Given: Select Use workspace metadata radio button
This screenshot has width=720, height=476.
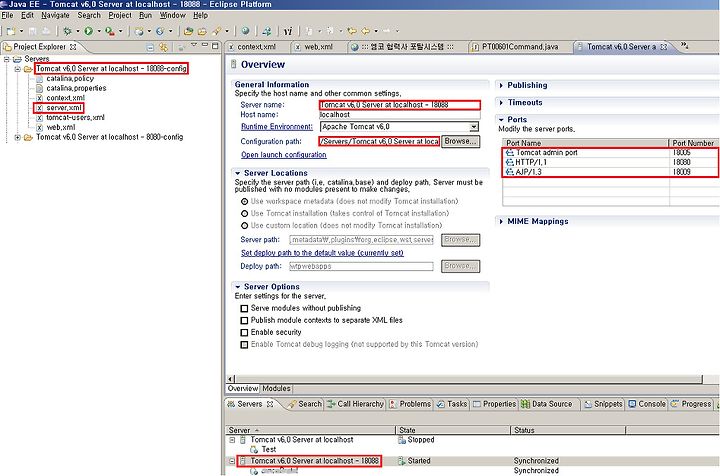Looking at the screenshot, I should pyautogui.click(x=244, y=202).
